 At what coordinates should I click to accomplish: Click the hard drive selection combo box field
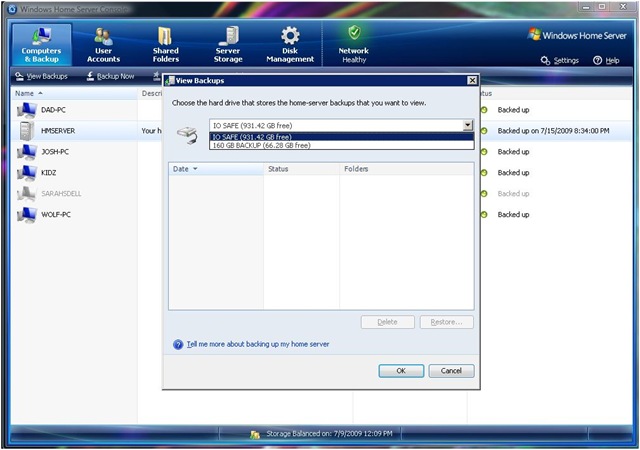click(x=341, y=125)
